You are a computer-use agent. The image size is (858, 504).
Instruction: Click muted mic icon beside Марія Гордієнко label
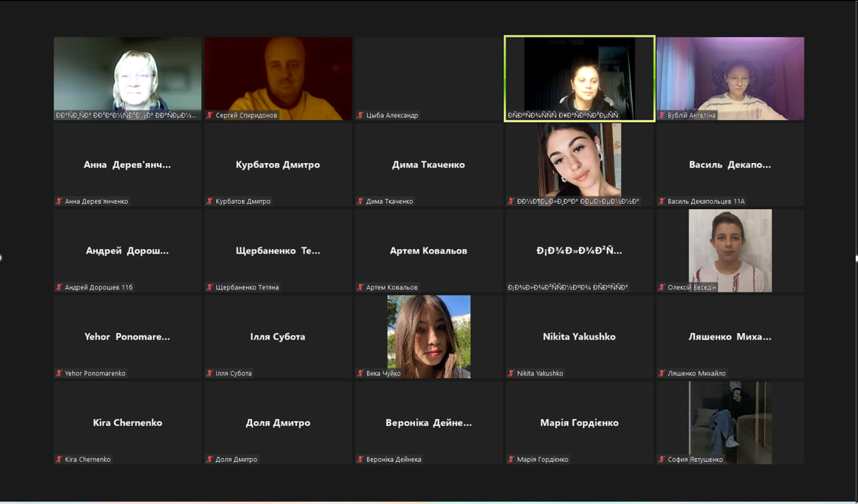511,459
